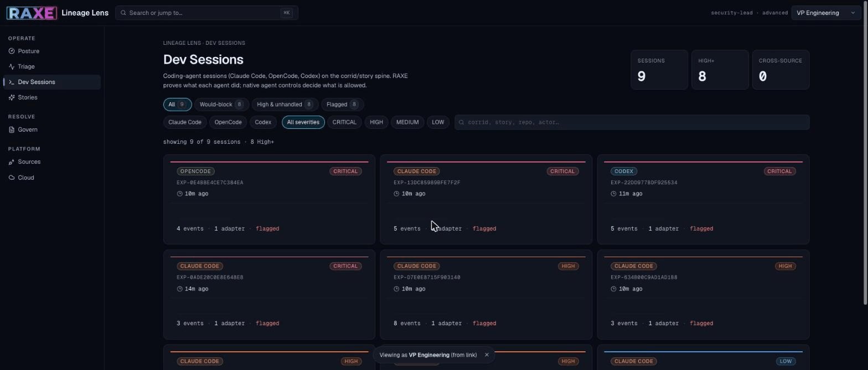Click CRITICAL badge on Codex card
The image size is (868, 370).
click(779, 171)
